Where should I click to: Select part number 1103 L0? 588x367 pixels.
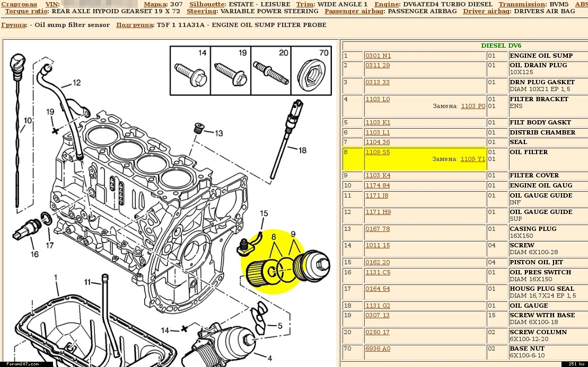[x=378, y=99]
